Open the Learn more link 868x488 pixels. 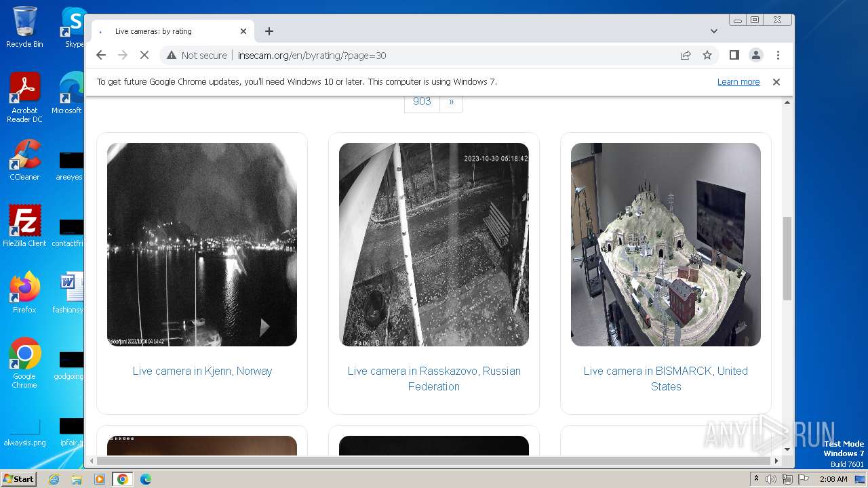click(x=738, y=82)
